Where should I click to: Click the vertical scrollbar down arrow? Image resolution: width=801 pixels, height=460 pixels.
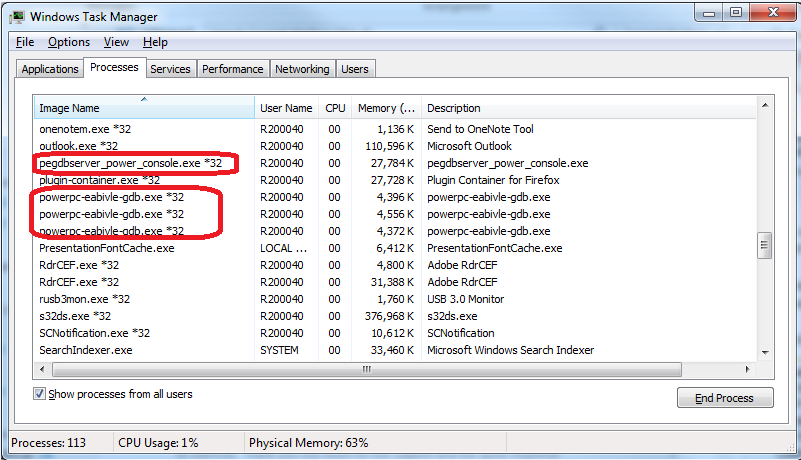(x=765, y=352)
